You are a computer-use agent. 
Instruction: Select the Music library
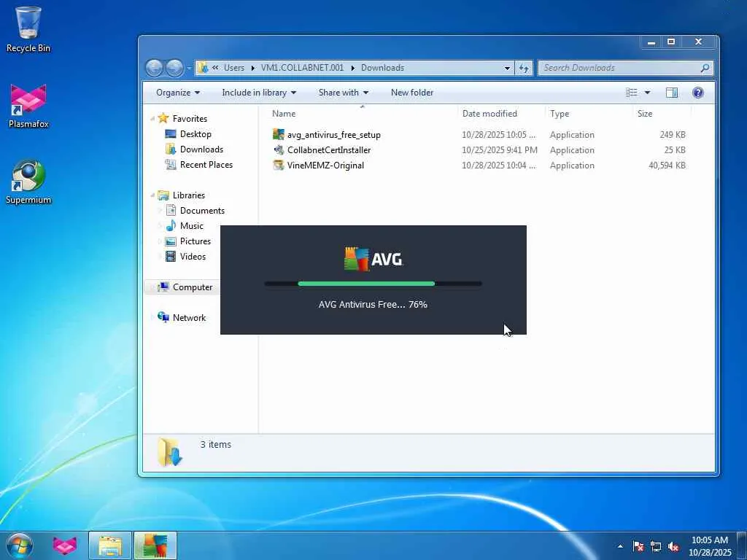click(x=192, y=226)
